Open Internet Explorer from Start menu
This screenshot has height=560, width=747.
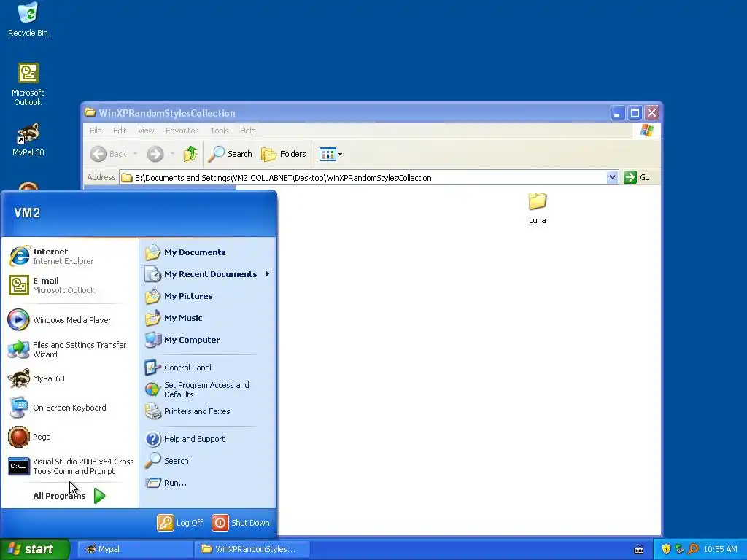pos(69,256)
